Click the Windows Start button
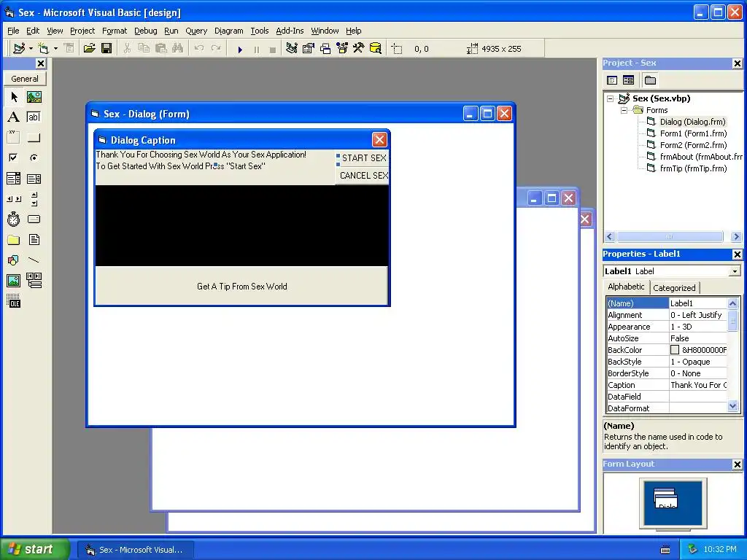Screen dimensions: 747x560 click(34, 549)
